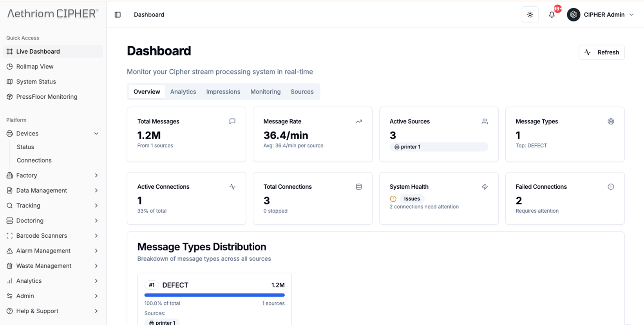Click the 1.2M Total Messages value
644x325 pixels.
pos(149,135)
